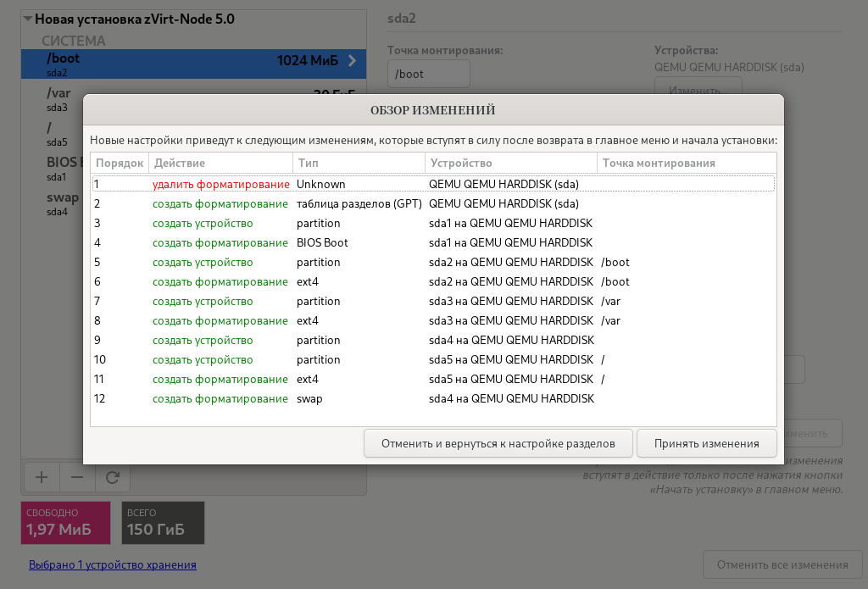Click the add mount point plus icon
The width and height of the screenshot is (868, 589).
click(x=42, y=477)
